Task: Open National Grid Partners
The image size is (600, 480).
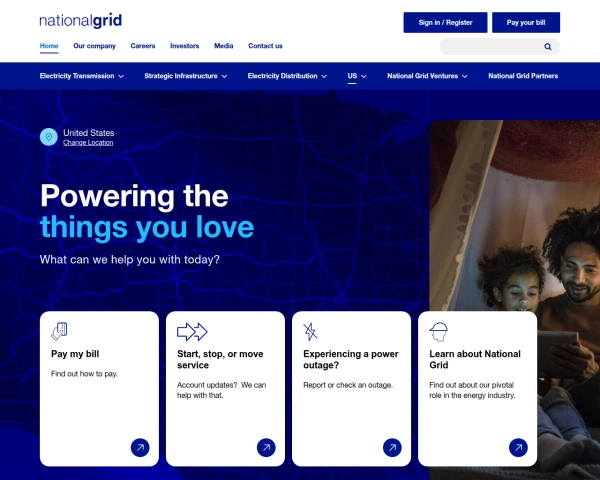Action: coord(523,76)
